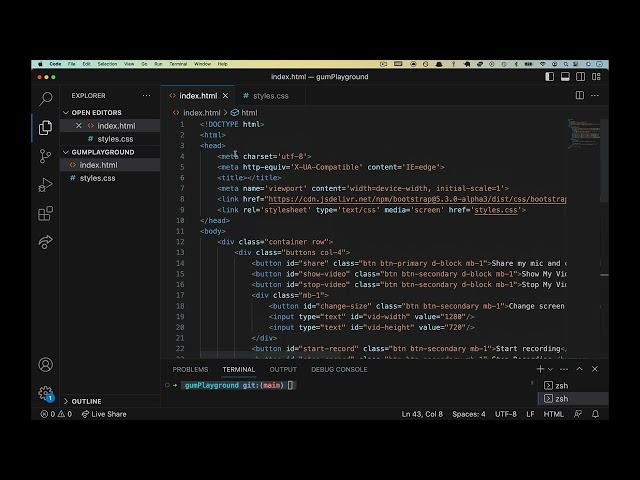Viewport: 640px width, 480px height.
Task: Click Live Share in status bar
Action: click(x=104, y=414)
